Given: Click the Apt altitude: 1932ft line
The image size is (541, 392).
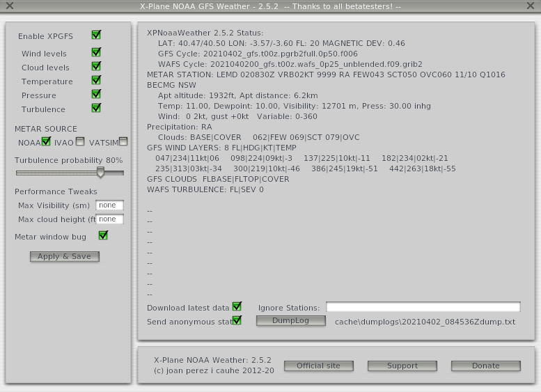Looking at the screenshot, I should coord(238,95).
